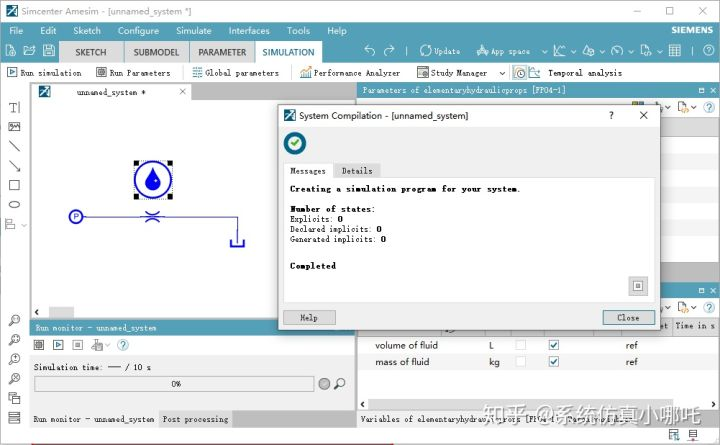Viewport: 720px width, 445px height.
Task: Click the orifice restriction component on the line
Action: (x=152, y=217)
